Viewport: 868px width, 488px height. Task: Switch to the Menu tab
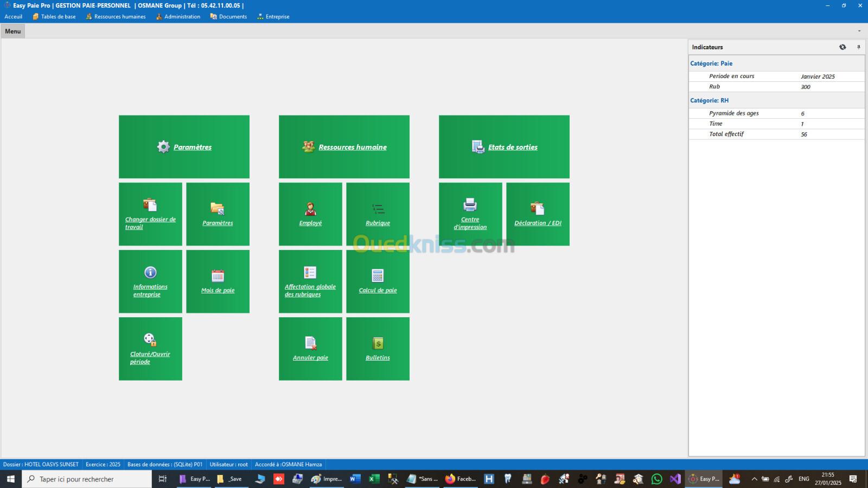pyautogui.click(x=13, y=31)
